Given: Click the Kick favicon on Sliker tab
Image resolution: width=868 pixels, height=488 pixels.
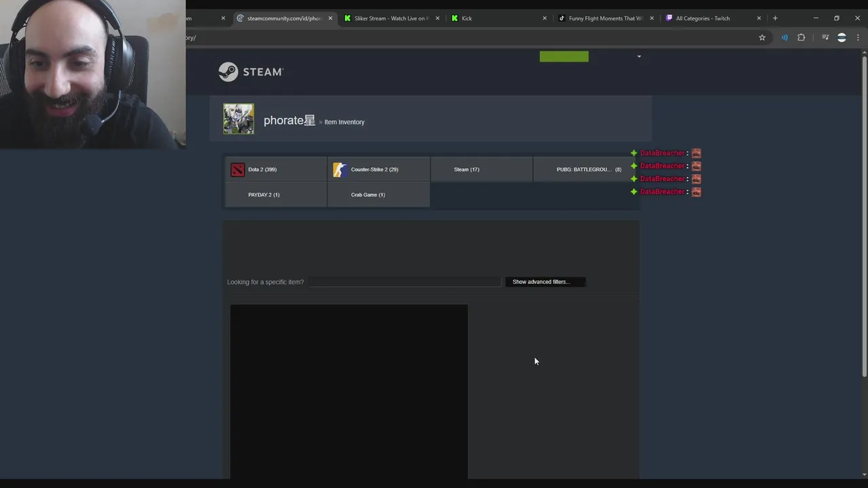Looking at the screenshot, I should click(348, 18).
